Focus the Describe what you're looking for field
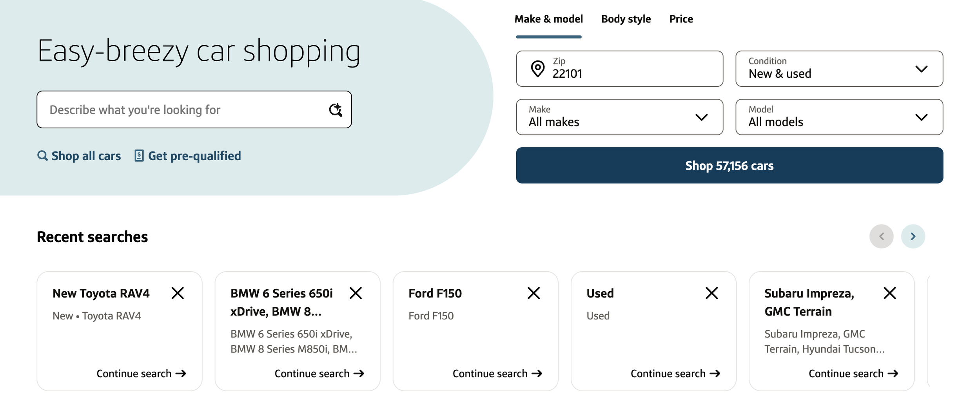The width and height of the screenshot is (980, 407). point(194,110)
